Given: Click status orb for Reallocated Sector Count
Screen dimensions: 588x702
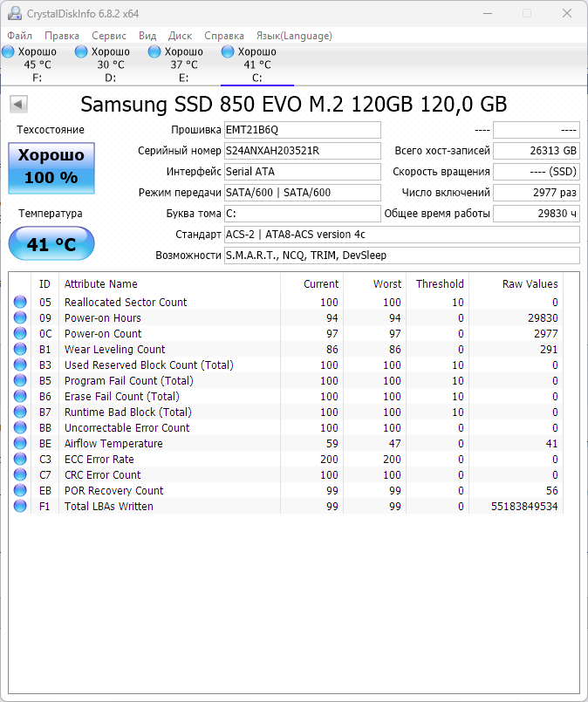Looking at the screenshot, I should (20, 302).
